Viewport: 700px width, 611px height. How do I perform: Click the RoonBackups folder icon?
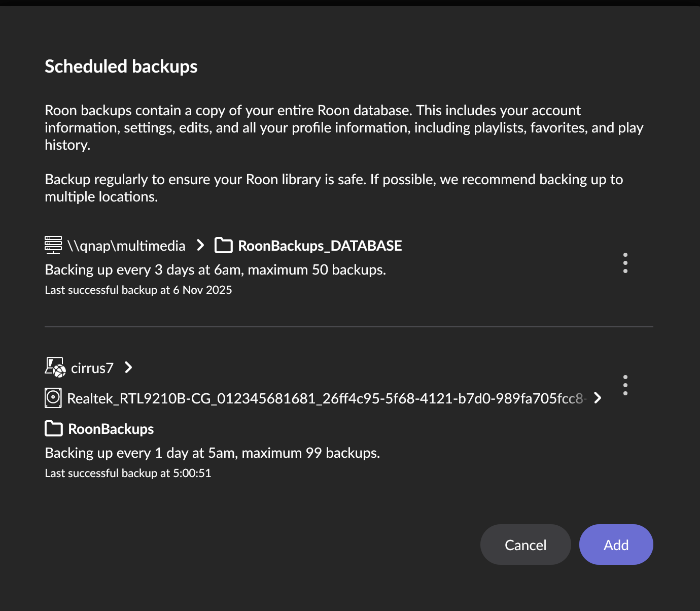[54, 429]
